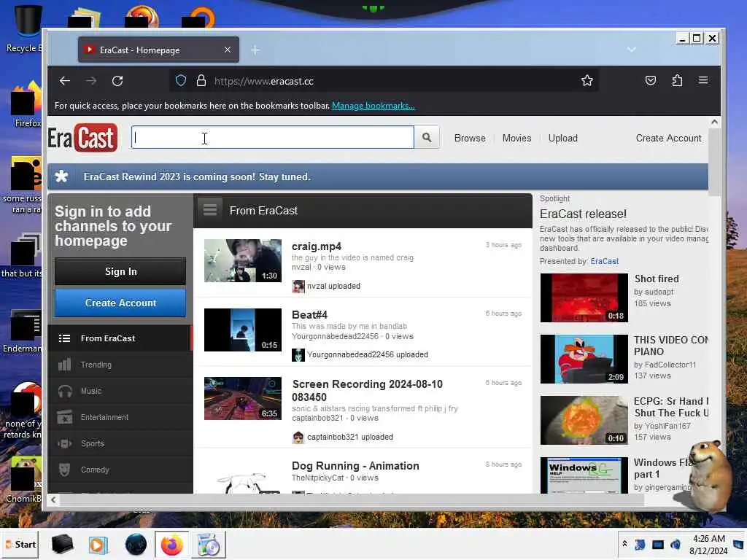This screenshot has height=560, width=747.
Task: Click the Trending bar chart icon
Action: [65, 365]
